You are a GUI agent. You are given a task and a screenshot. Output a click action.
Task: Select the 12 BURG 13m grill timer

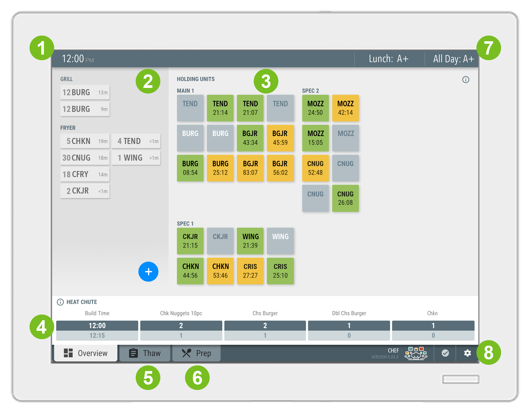tap(85, 92)
